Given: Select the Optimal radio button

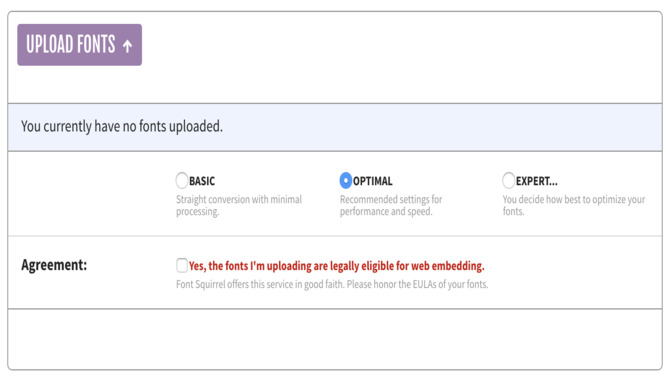Looking at the screenshot, I should [345, 180].
